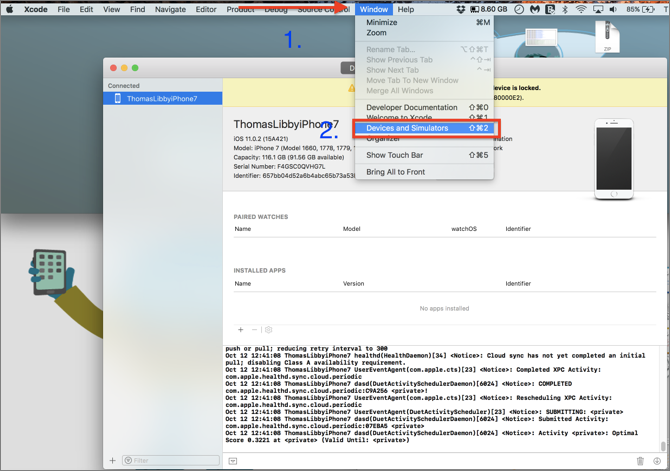
Task: Click the iPhone device image
Action: click(x=614, y=159)
